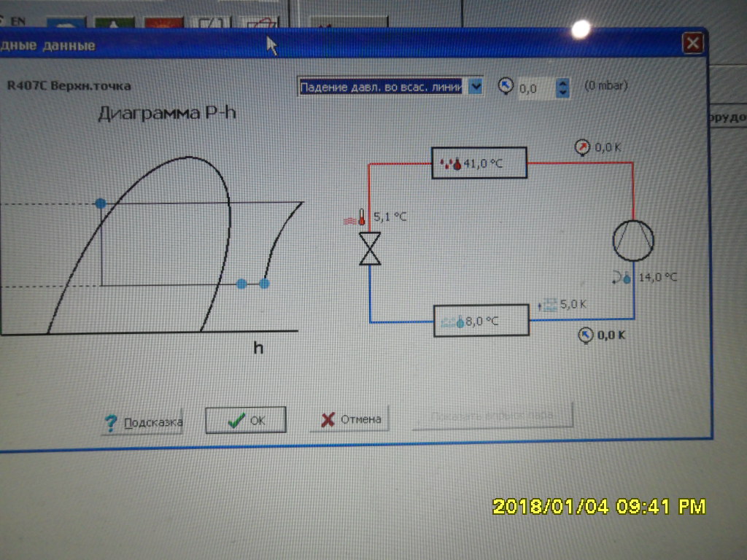Click the rightmost blue point on the P-h diagram
This screenshot has width=747, height=560.
point(265,284)
